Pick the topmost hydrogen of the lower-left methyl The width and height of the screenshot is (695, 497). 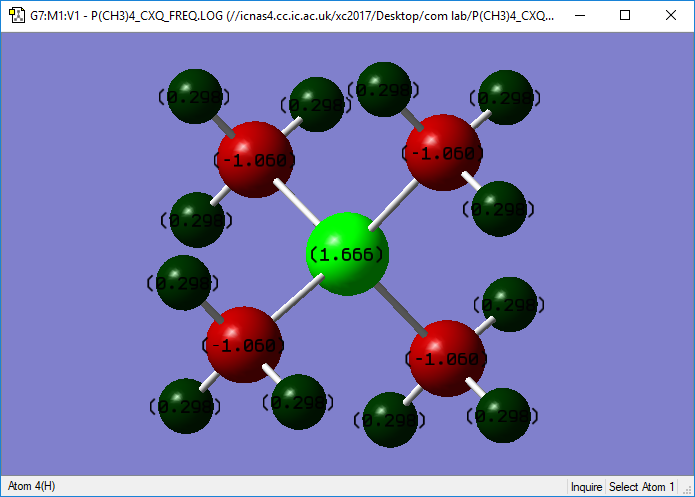pyautogui.click(x=184, y=282)
